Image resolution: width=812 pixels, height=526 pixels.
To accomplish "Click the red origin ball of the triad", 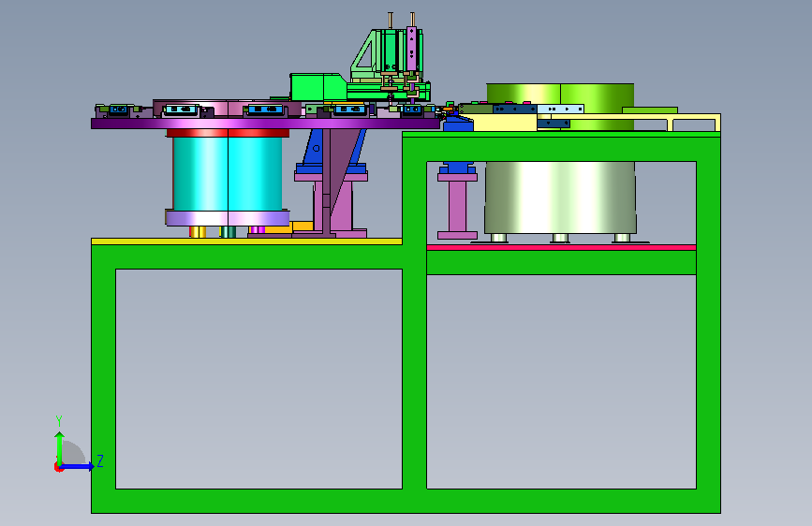I will (x=58, y=467).
